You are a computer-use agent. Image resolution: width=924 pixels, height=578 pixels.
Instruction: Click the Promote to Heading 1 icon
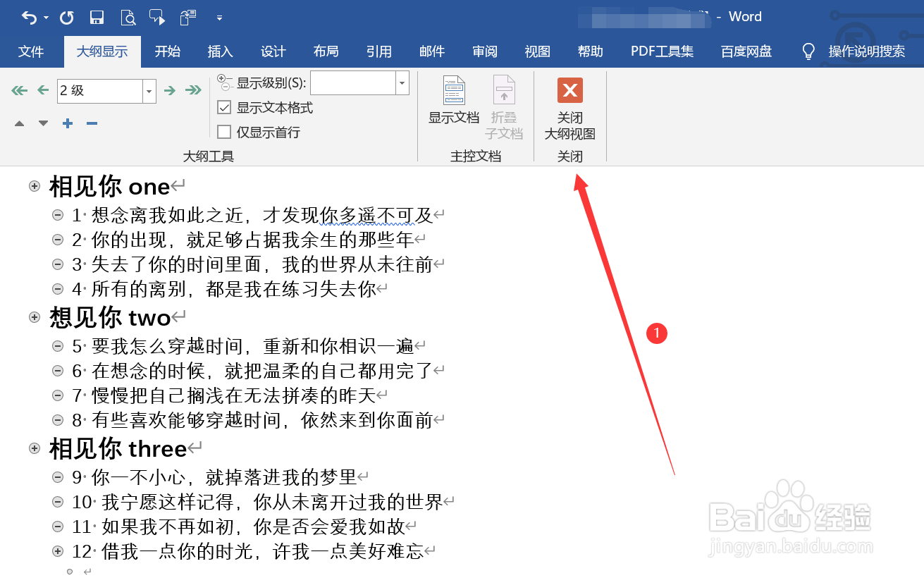tap(19, 90)
